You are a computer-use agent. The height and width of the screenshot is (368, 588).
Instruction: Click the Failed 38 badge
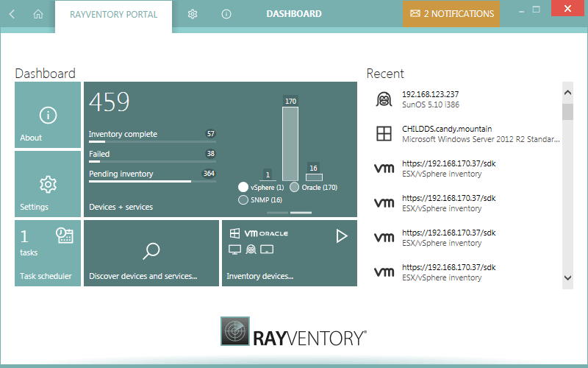pos(210,154)
